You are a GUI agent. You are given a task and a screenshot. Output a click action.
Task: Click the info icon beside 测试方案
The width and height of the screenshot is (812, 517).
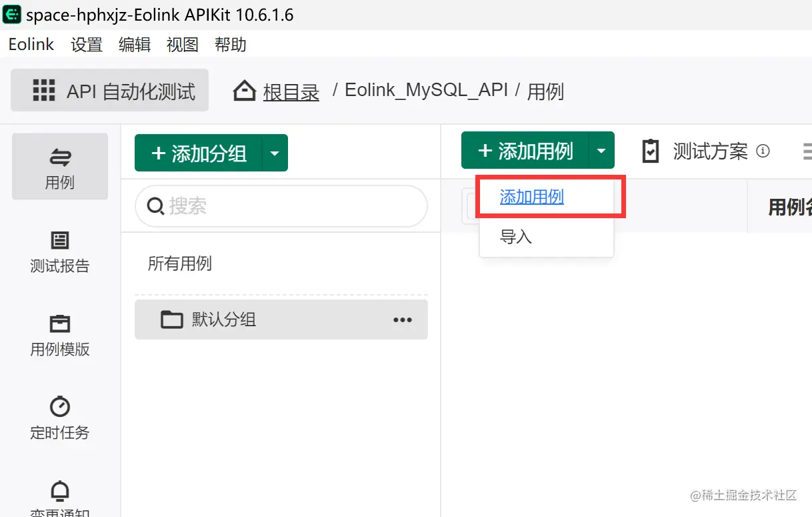[x=763, y=151]
